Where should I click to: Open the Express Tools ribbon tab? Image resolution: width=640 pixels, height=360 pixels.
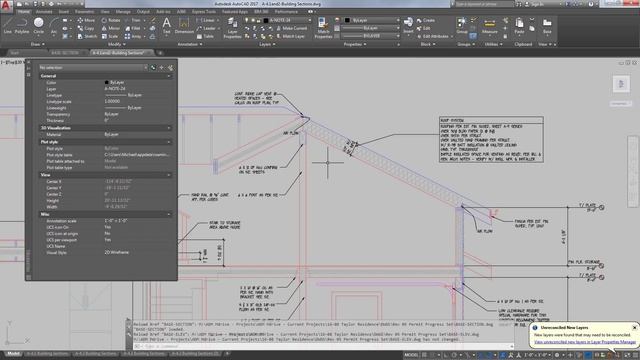coord(204,12)
